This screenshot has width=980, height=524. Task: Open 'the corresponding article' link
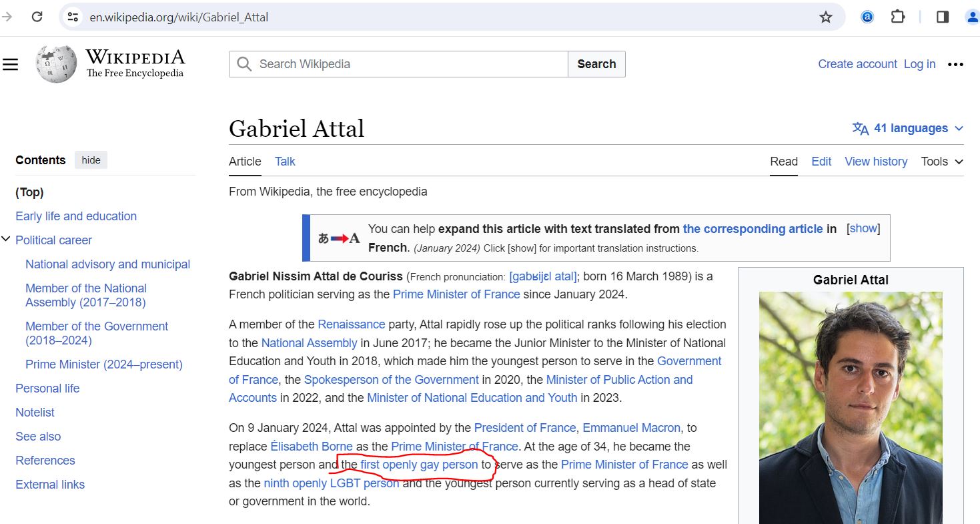[x=753, y=229]
